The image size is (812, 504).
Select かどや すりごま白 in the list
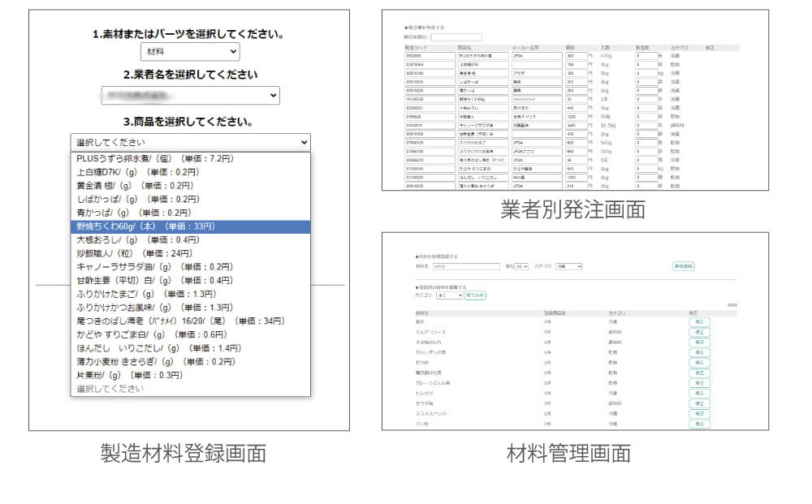(x=190, y=334)
